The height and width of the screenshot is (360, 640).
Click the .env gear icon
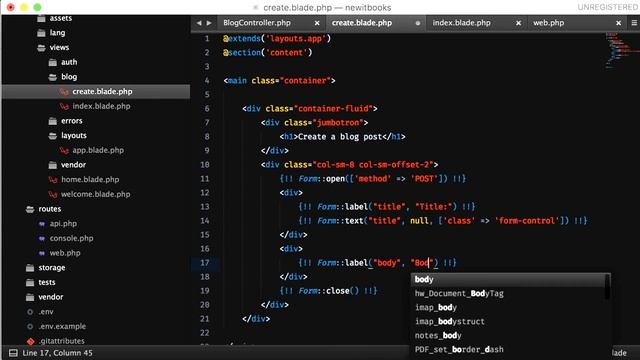(30, 312)
